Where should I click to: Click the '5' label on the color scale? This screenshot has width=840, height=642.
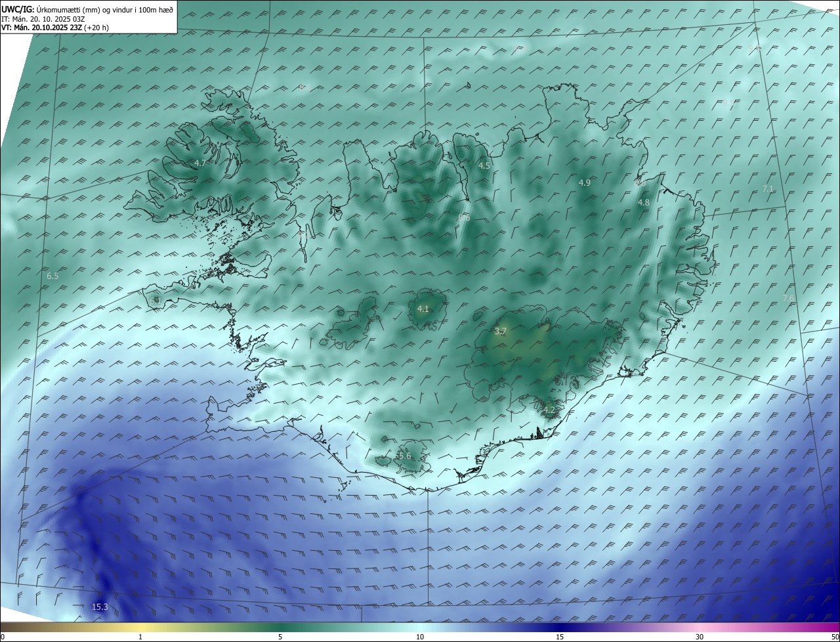pos(280,637)
